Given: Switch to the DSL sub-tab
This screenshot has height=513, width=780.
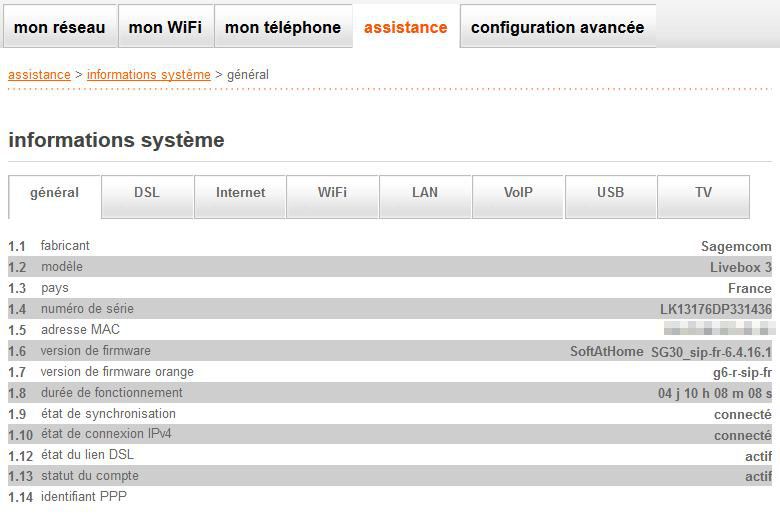Looking at the screenshot, I should [147, 193].
